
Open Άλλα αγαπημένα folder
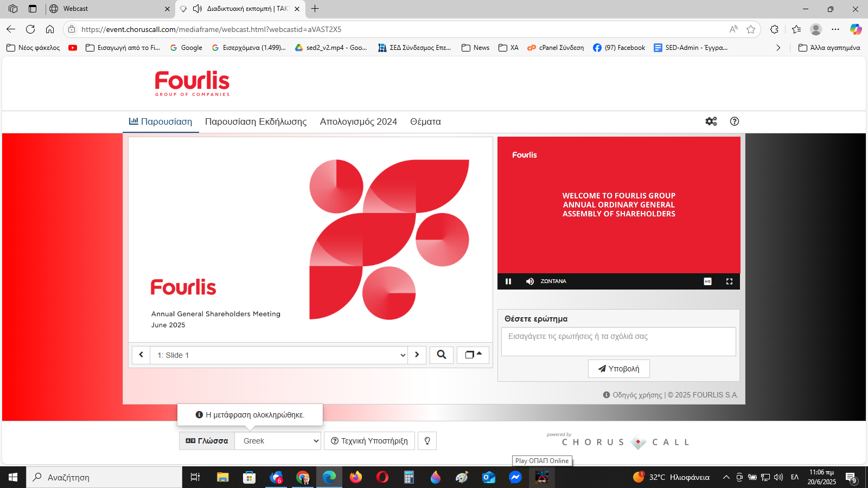tap(829, 48)
